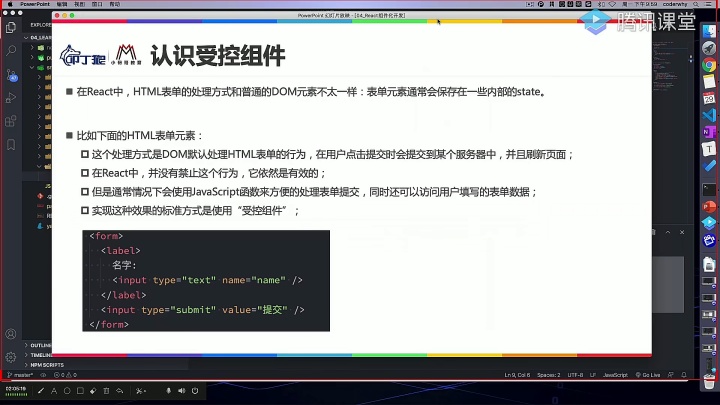Image resolution: width=720 pixels, height=405 pixels.
Task: Clear annotations with the trash icon
Action: point(107,391)
